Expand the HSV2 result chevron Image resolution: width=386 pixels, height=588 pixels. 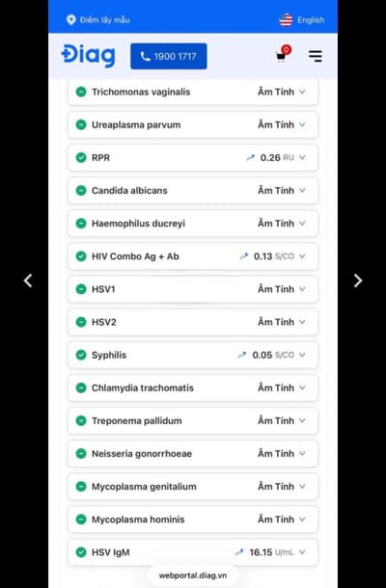302,322
